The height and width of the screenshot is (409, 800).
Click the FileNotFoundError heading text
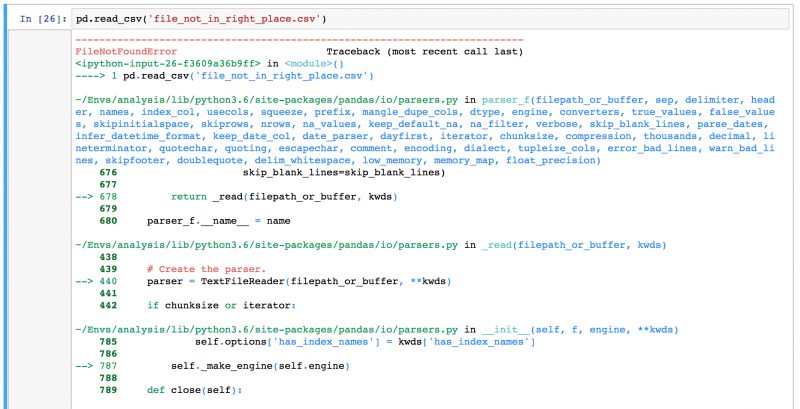[x=126, y=52]
